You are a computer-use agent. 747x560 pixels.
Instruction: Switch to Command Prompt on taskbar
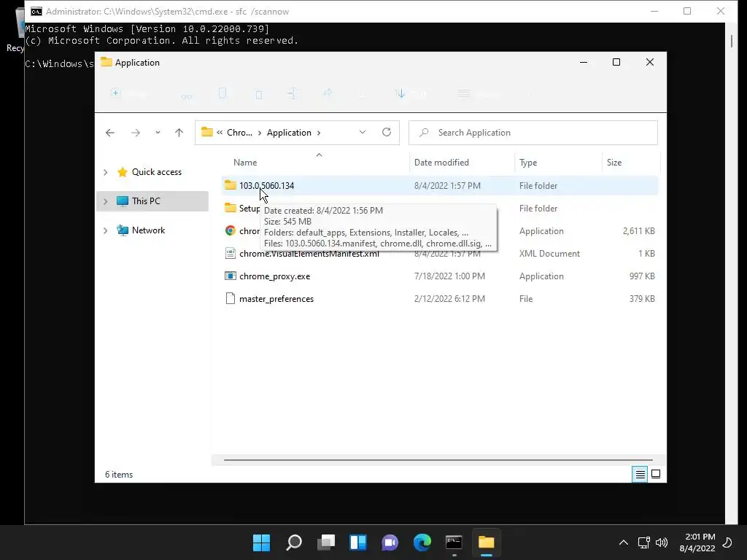454,542
